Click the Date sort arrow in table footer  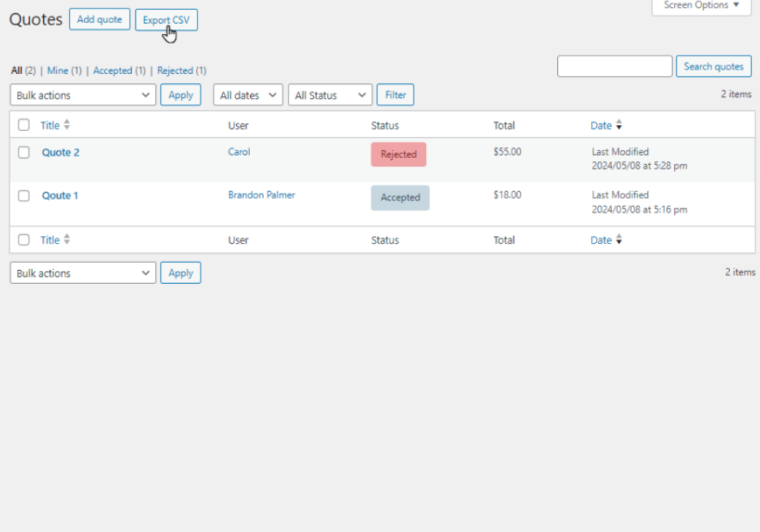coord(619,241)
